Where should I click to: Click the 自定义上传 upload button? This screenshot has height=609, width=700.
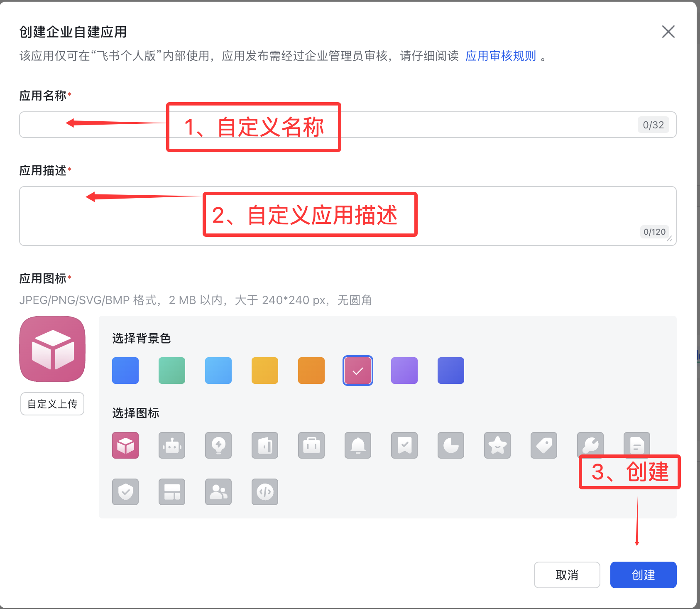[x=52, y=403]
